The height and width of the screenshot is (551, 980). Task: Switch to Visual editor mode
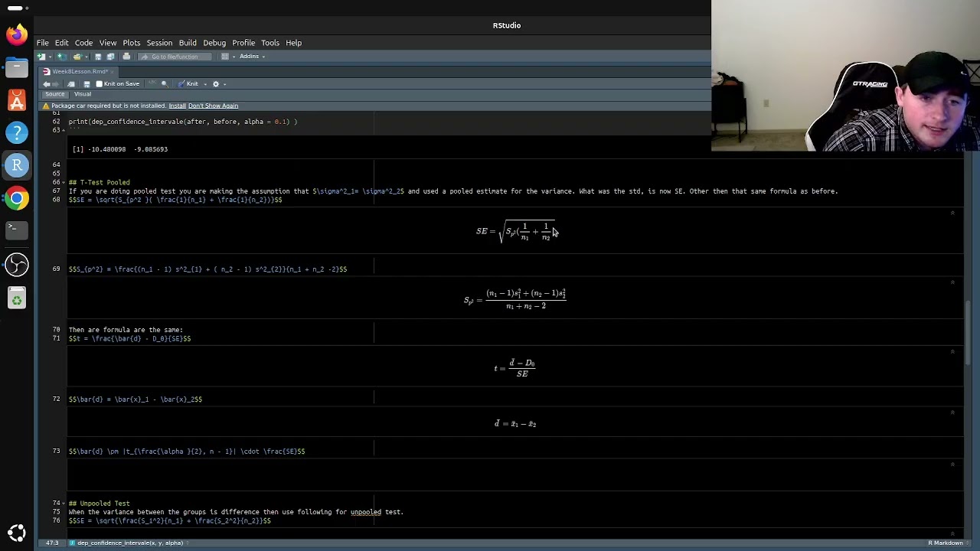point(83,94)
